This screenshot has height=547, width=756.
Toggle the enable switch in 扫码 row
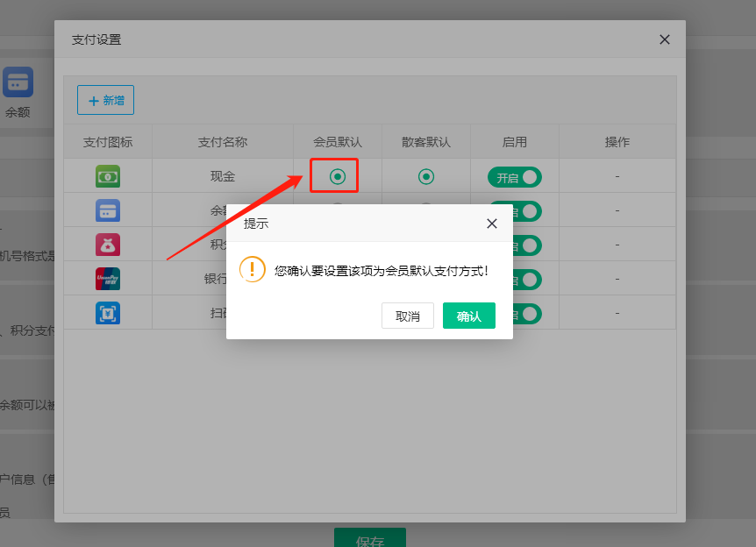point(526,314)
